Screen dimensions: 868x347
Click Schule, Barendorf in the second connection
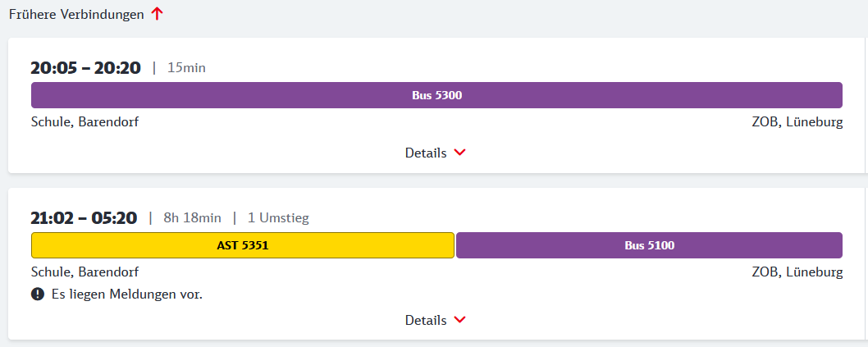85,272
